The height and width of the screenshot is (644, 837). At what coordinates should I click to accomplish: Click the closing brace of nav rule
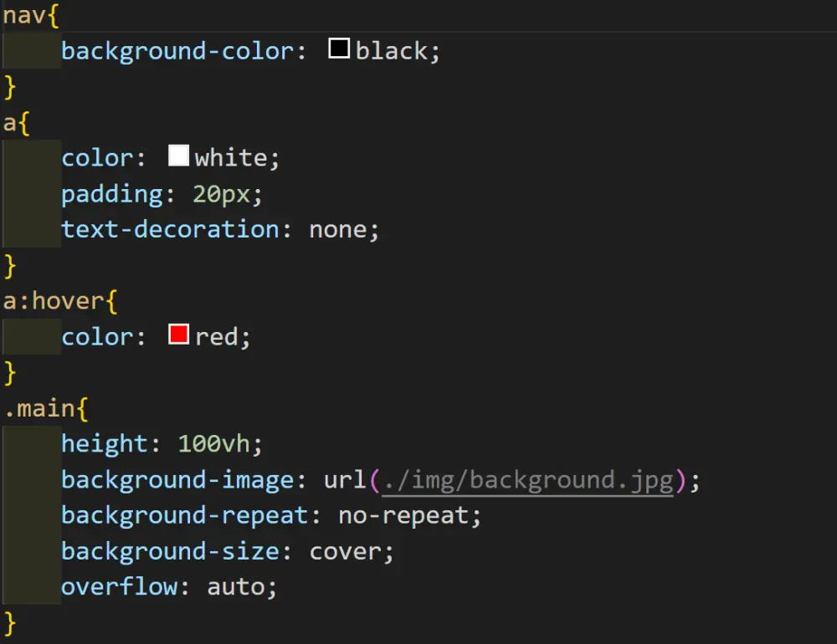point(9,88)
